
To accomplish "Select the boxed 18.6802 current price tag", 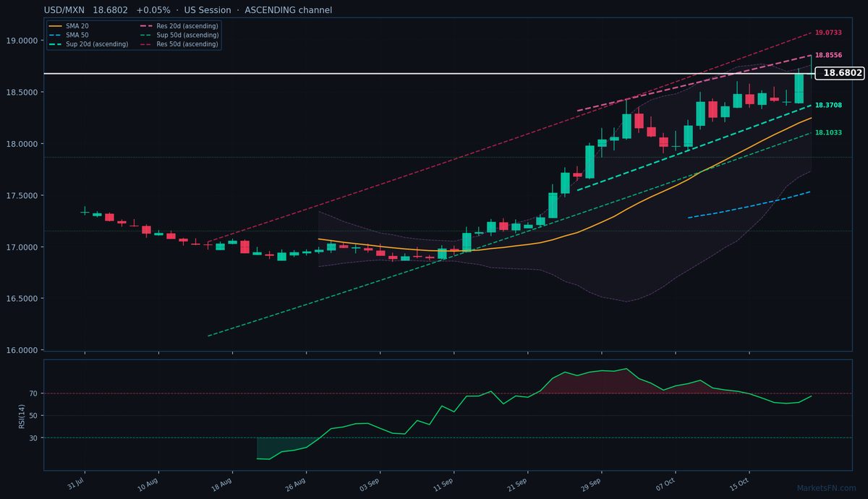I will pyautogui.click(x=840, y=73).
